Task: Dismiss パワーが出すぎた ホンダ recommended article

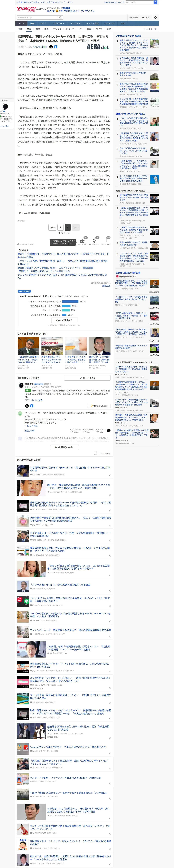Action: point(109,591)
